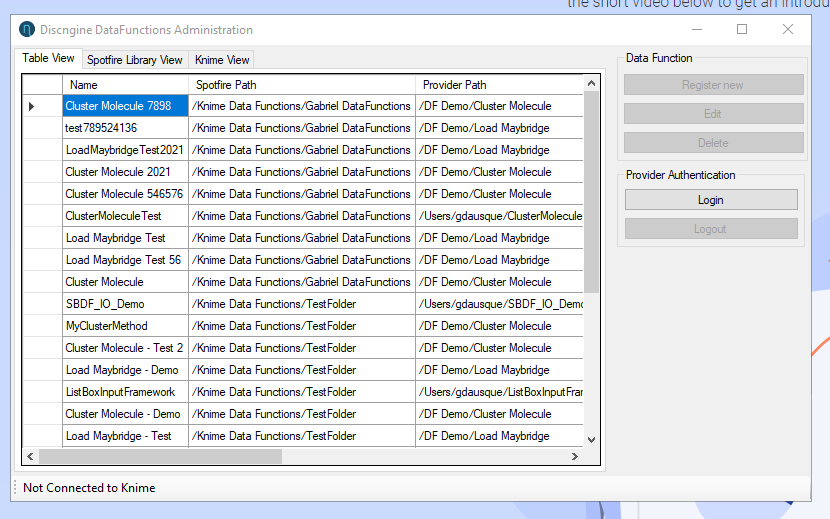Click the Edit button
Screen dimensions: 830x519
pyautogui.click(x=714, y=114)
